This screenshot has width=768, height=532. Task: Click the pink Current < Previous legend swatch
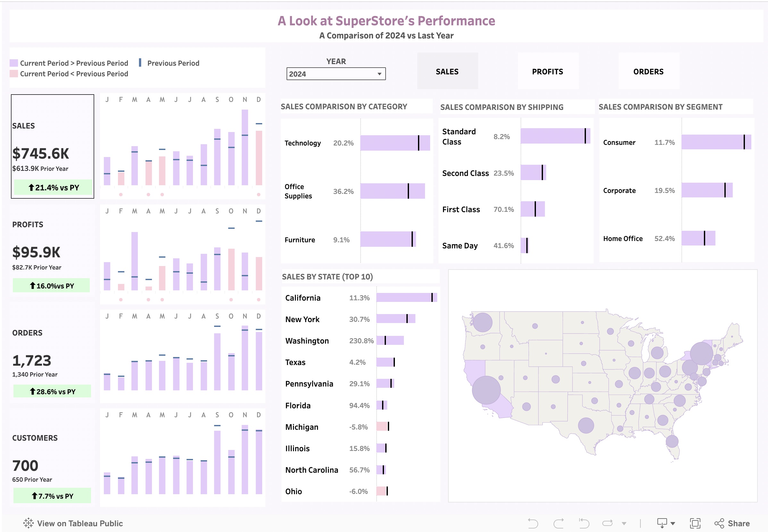point(14,74)
